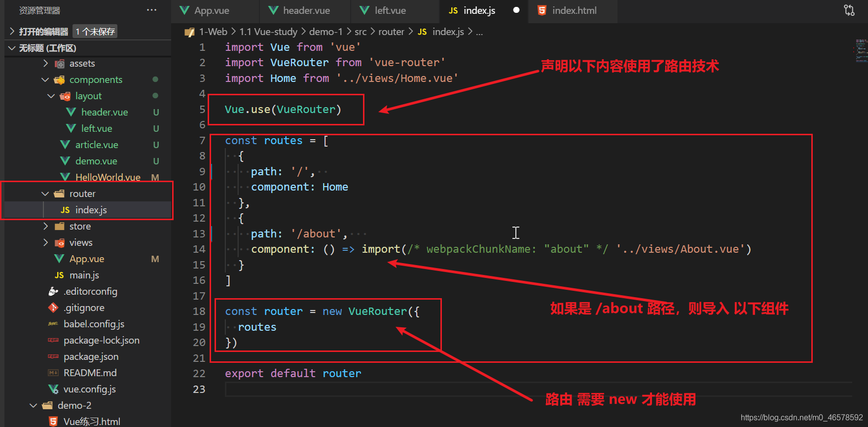The image size is (868, 427).
Task: Collapse the untitled workspace section
Action: click(x=12, y=48)
